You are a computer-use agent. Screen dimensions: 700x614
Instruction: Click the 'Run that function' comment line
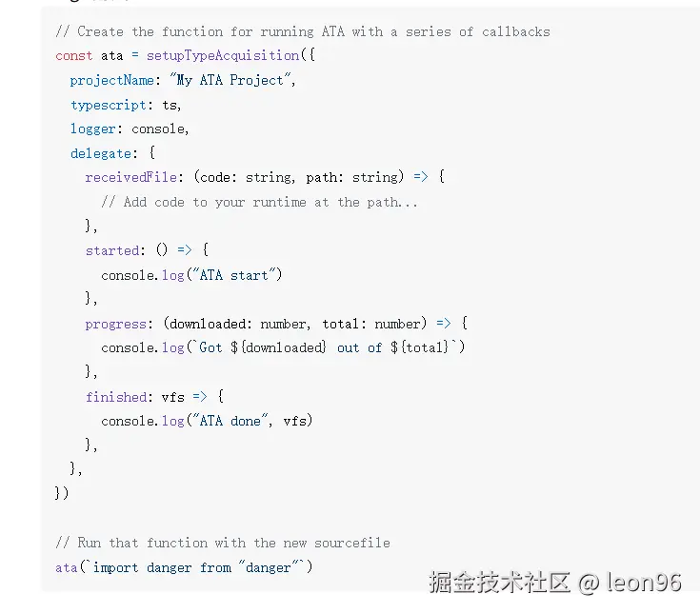coord(223,543)
